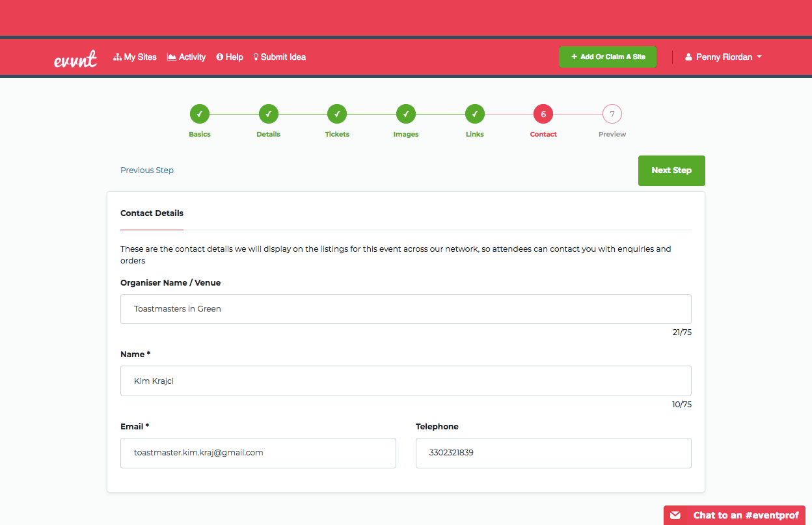This screenshot has width=812, height=525.
Task: Focus the Email input field
Action: pyautogui.click(x=258, y=453)
